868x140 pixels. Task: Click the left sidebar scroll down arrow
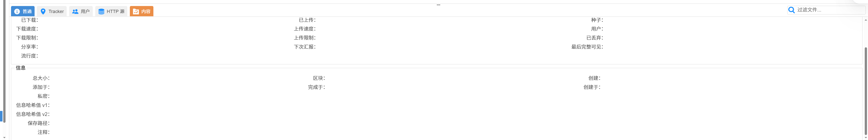tap(4, 138)
